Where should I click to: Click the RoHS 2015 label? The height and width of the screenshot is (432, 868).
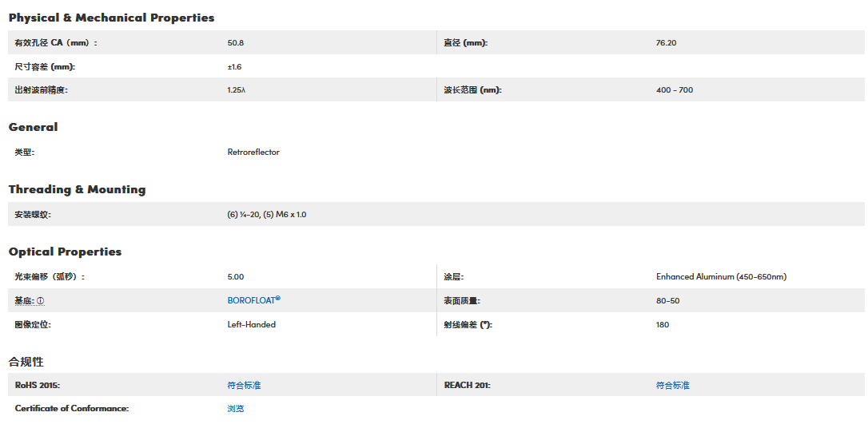[37, 386]
